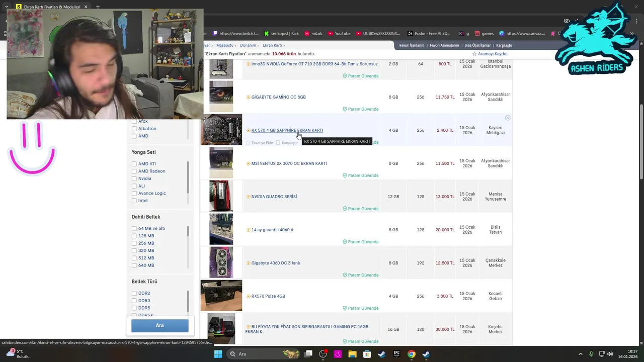644x362 pixels.
Task: Switch to Google Chrome in the taskbar
Action: [x=411, y=354]
